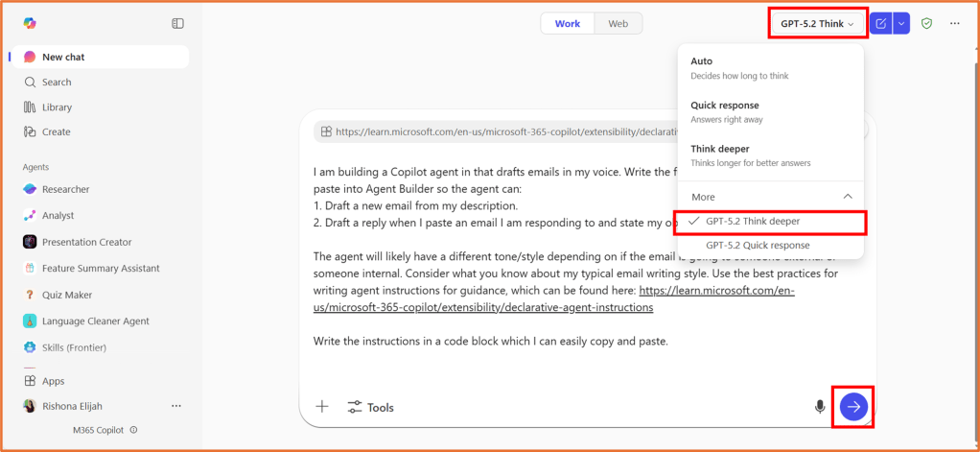Viewport: 980px width, 452px height.
Task: Click the M365 Copilot info icon
Action: tap(133, 430)
